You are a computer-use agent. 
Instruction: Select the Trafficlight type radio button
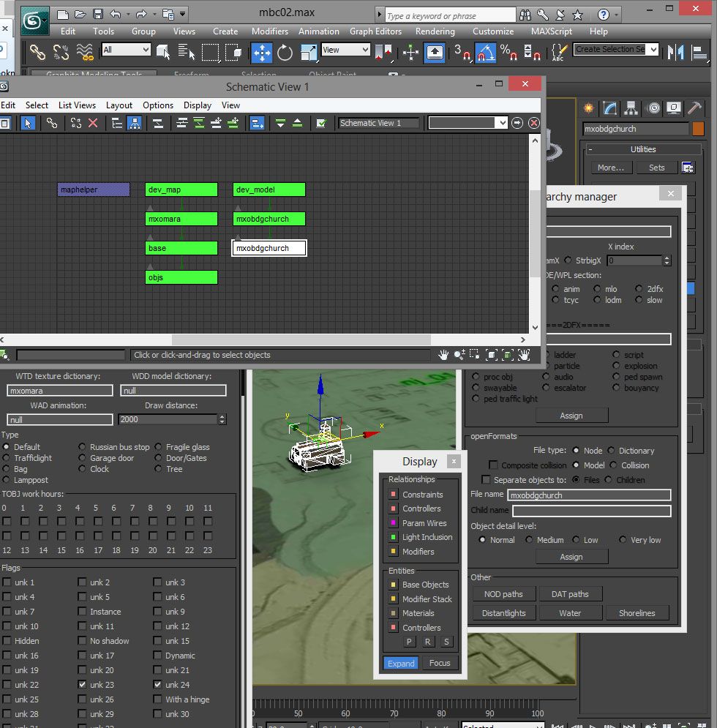(7, 458)
